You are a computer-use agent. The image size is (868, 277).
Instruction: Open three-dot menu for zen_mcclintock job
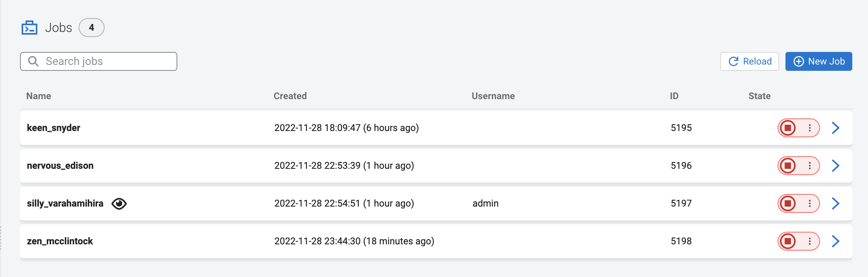point(810,241)
